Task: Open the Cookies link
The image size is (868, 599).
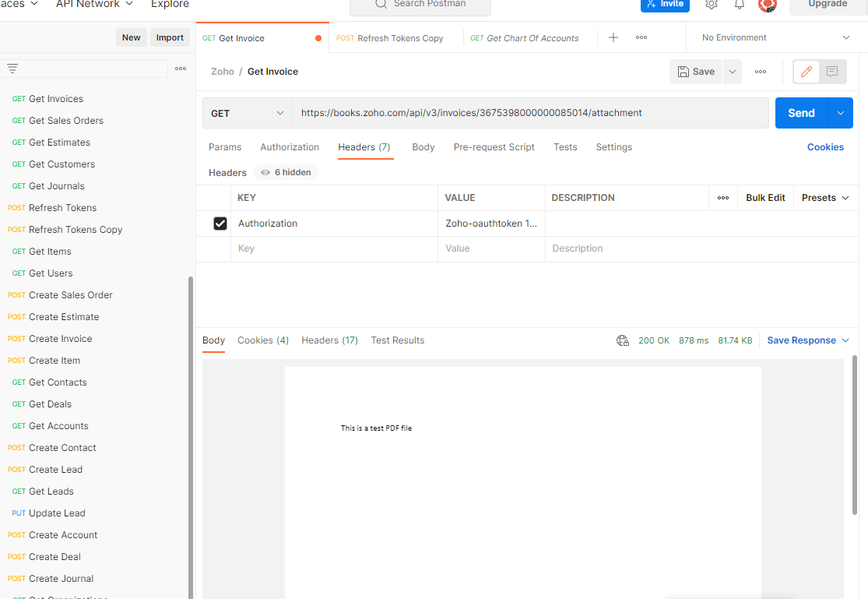Action: [x=825, y=147]
